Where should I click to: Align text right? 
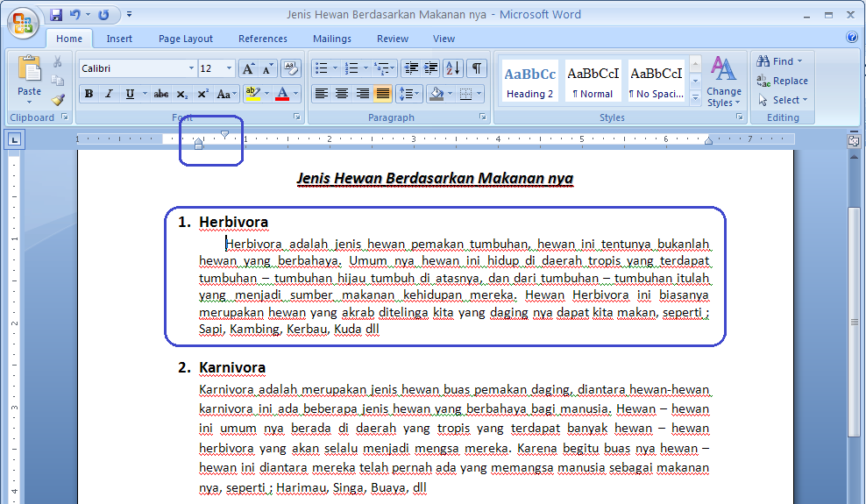tap(362, 94)
